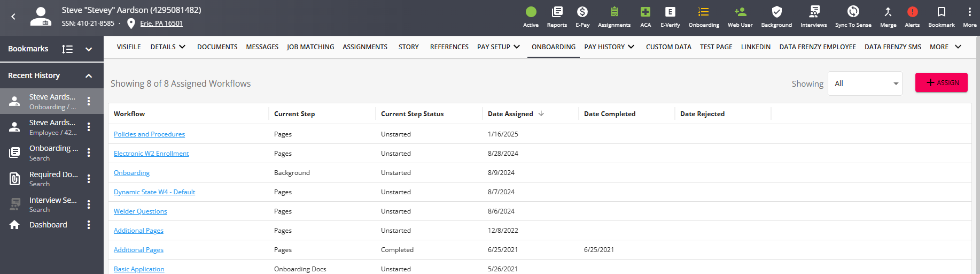Open the Background check shield icon

776,12
